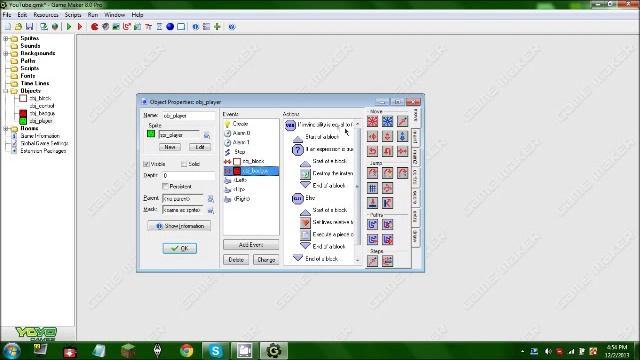Click the Create Room toolbar icon

click(x=181, y=27)
